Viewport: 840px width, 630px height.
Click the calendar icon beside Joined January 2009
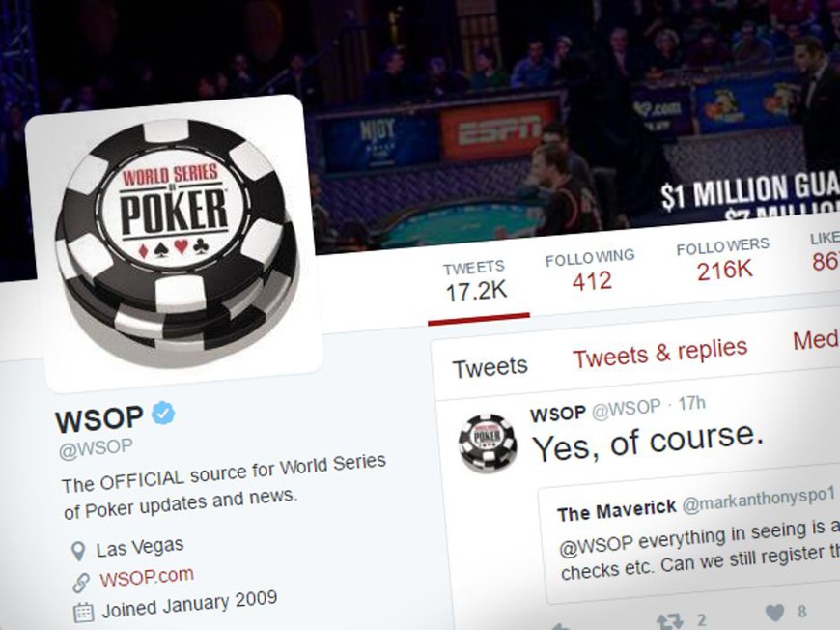point(83,613)
